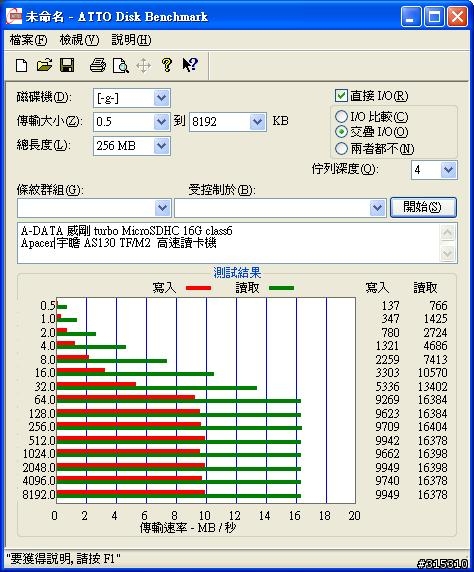Click description box scroll up arrow
Image resolution: width=474 pixels, height=572 pixels.
tap(448, 233)
